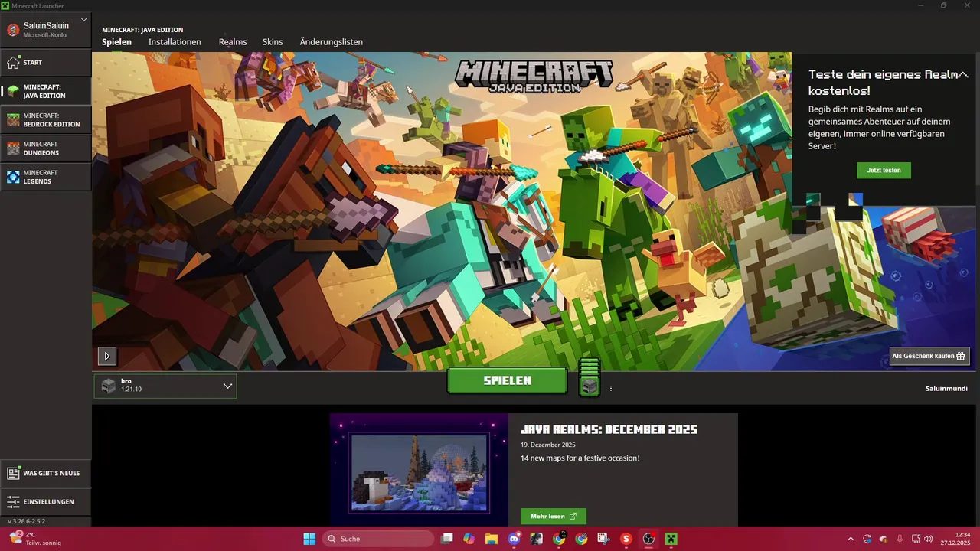Click the Minecraft creeper taskbar icon
The image size is (980, 551).
click(x=671, y=539)
